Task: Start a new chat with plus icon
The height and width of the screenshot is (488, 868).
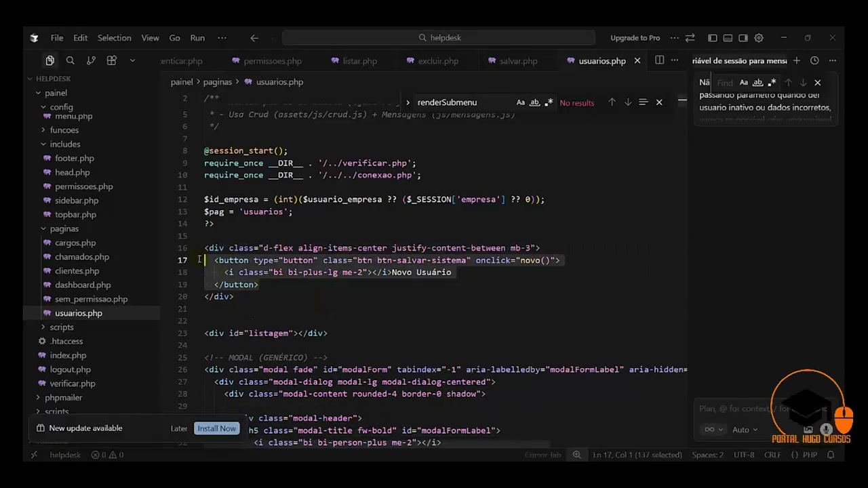Action: tap(797, 60)
